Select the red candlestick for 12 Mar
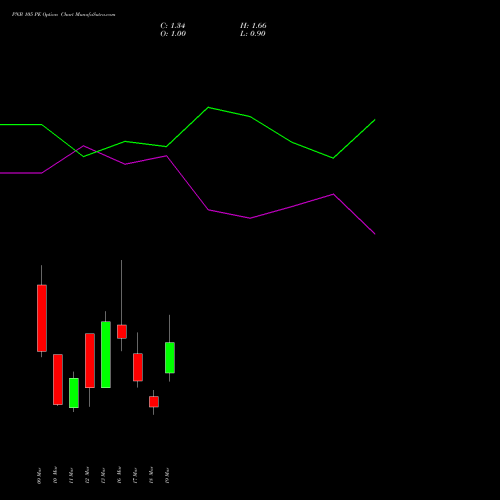The height and width of the screenshot is (500, 500). [90, 360]
